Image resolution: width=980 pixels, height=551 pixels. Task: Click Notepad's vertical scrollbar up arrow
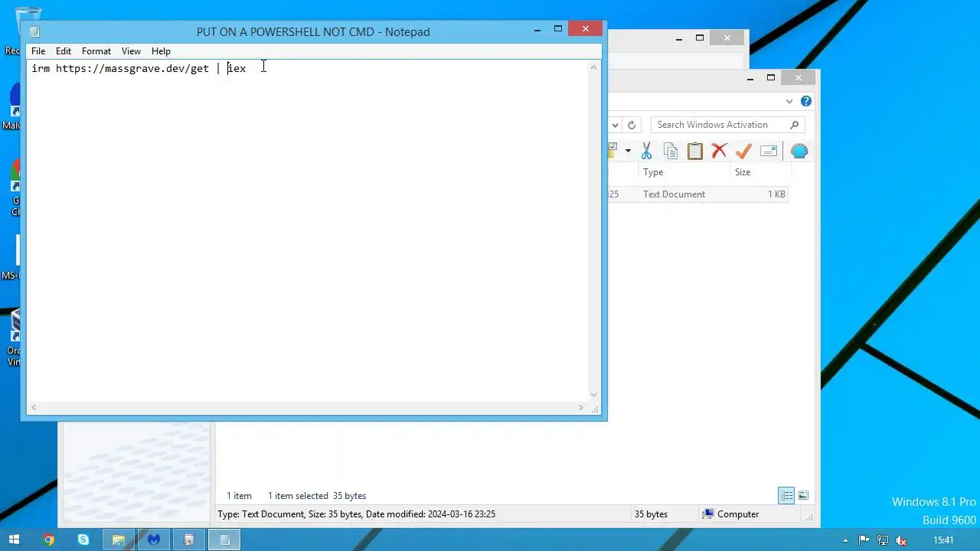point(593,68)
